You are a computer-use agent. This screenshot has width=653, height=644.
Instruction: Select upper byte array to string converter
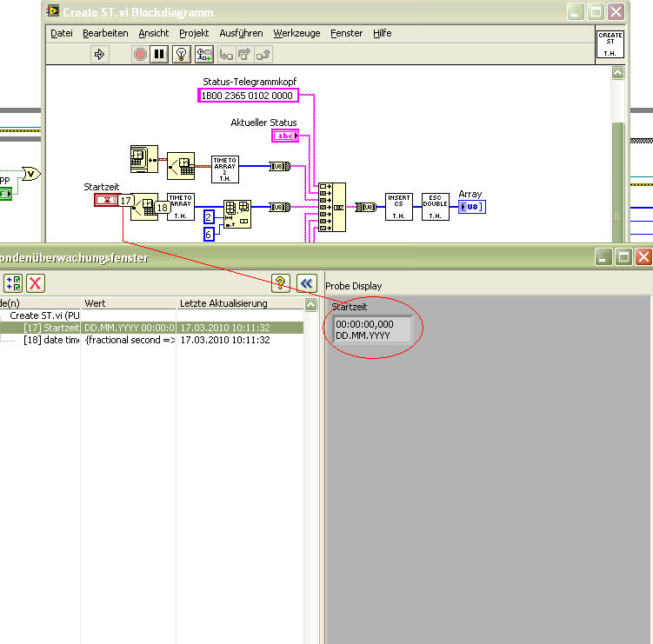(280, 166)
